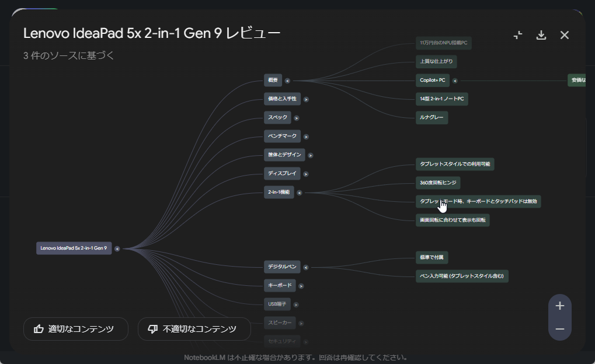Expand the USB端子 node chevron

click(x=295, y=304)
